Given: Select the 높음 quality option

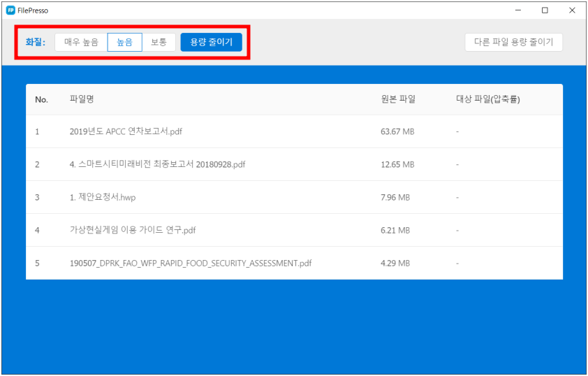Looking at the screenshot, I should pos(124,42).
